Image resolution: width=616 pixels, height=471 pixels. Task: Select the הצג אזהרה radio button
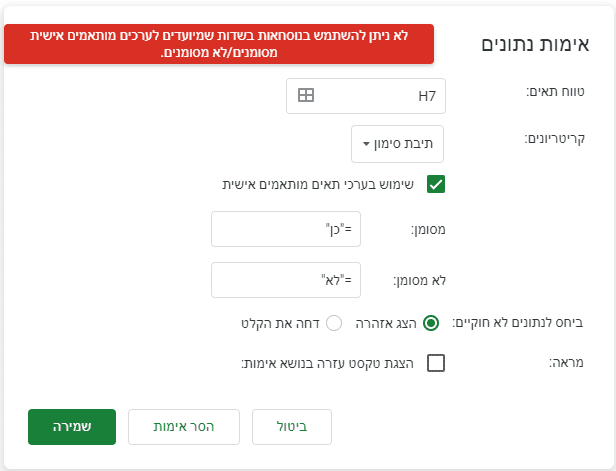[x=431, y=323]
